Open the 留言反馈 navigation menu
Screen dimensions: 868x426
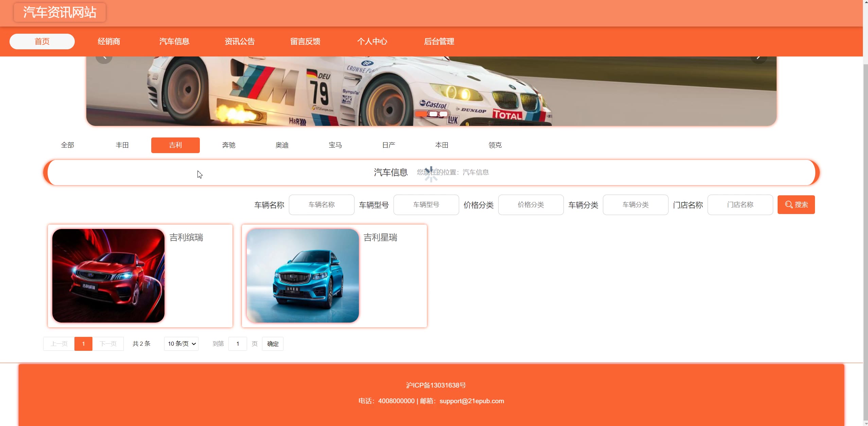coord(305,42)
